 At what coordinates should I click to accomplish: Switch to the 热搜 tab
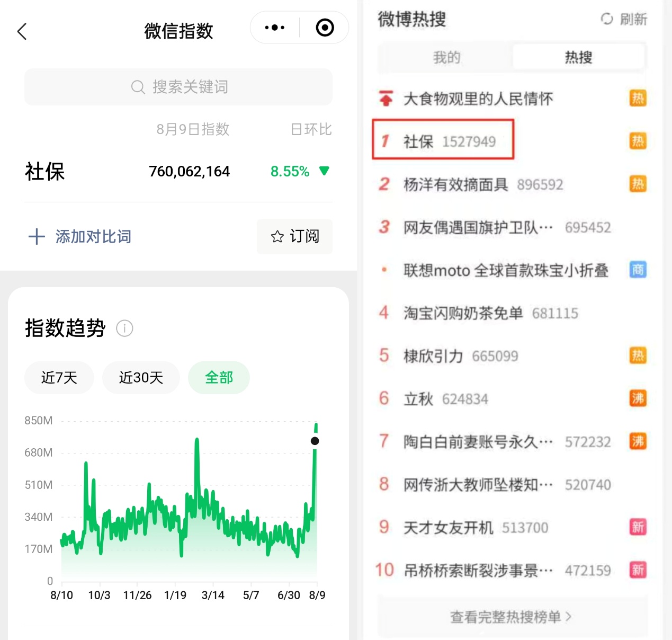tap(578, 57)
